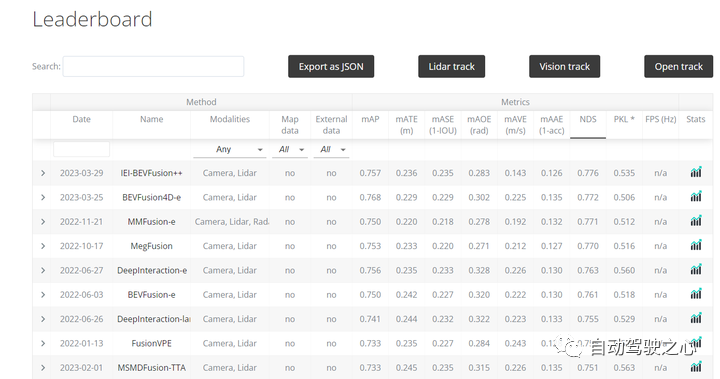Sort by the mAAE (1-acc) column header

(551, 125)
